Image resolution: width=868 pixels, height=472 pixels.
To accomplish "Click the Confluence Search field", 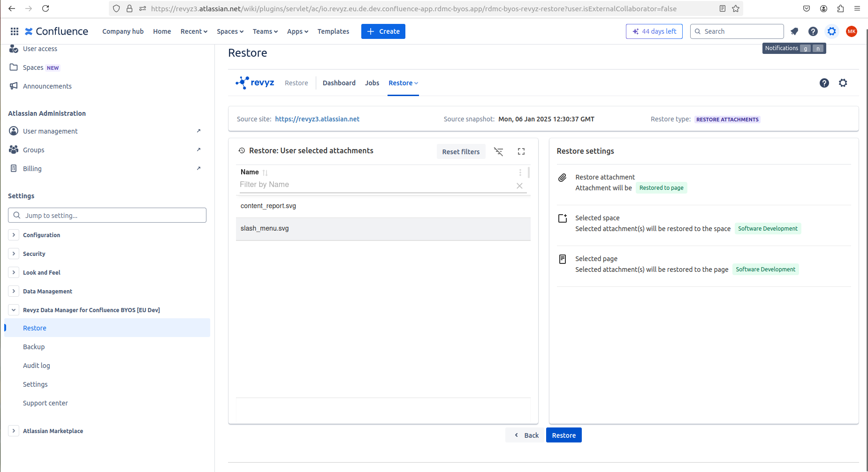I will tap(737, 31).
